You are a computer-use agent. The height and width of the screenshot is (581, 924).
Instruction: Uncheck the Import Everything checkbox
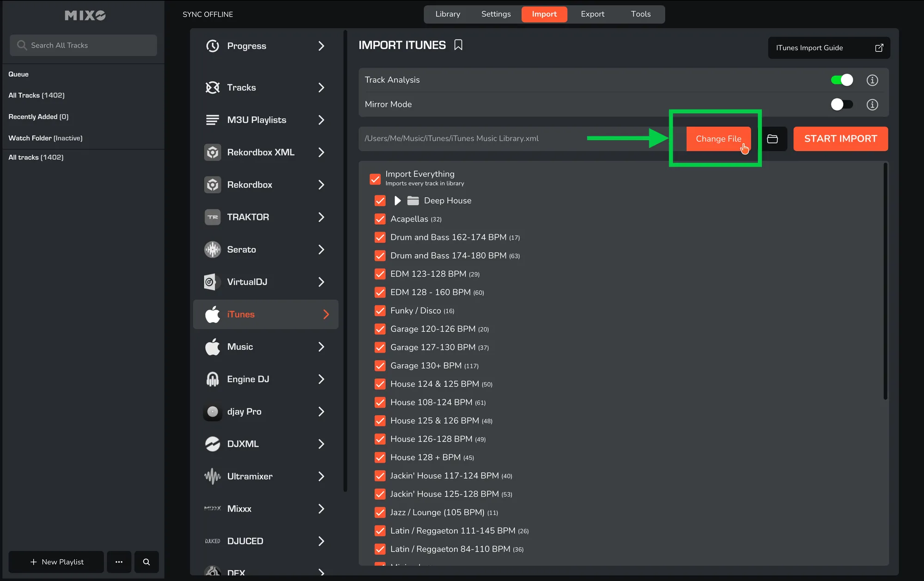click(x=375, y=178)
